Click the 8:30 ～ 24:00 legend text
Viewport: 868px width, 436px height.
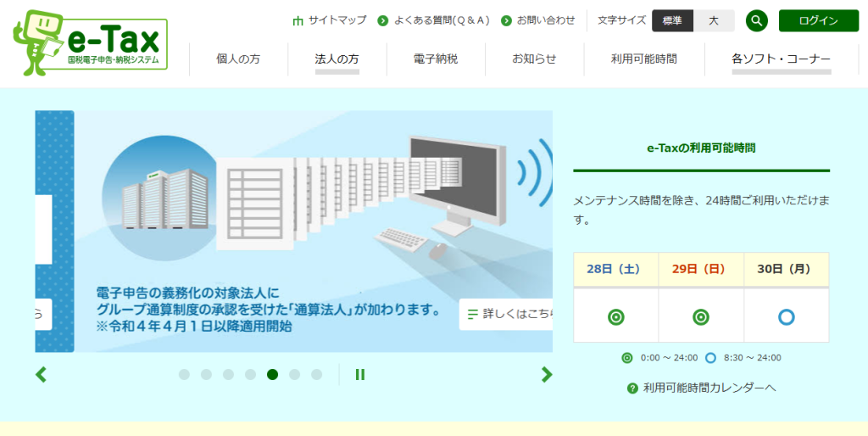(753, 358)
